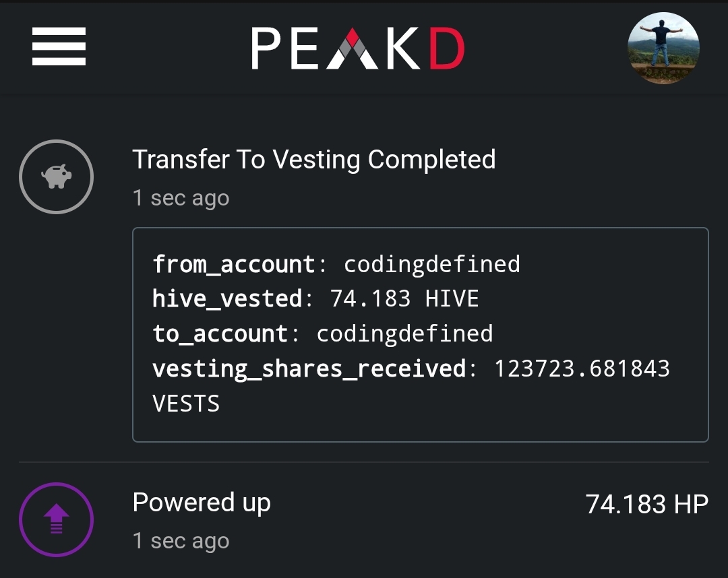Click the vesting transfer timestamp 1 sec ago
728x578 pixels.
pos(181,198)
